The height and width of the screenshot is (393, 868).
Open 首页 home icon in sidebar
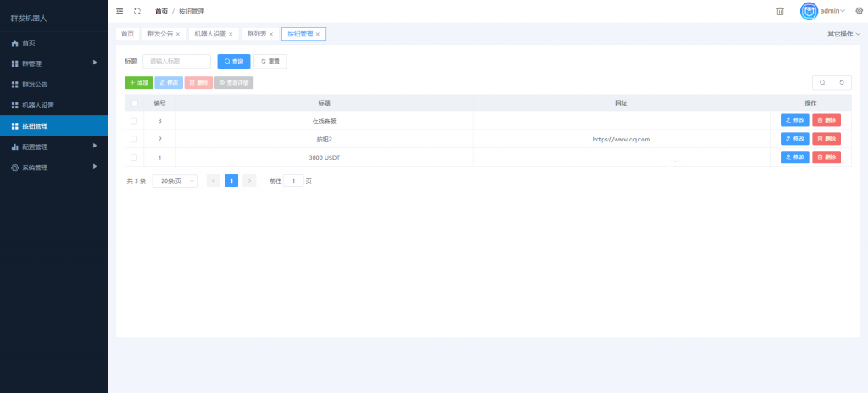tap(15, 43)
